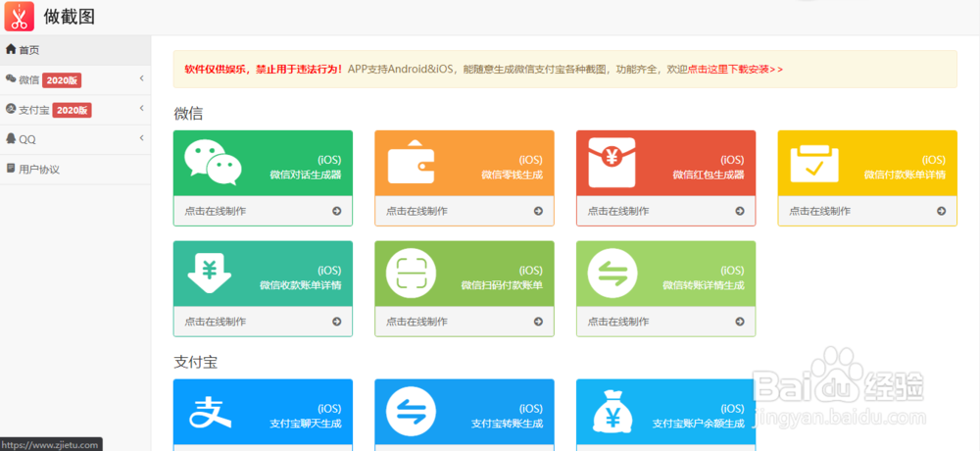
Task: Click the 2020版 badge next to 支付宝
Action: pyautogui.click(x=72, y=111)
